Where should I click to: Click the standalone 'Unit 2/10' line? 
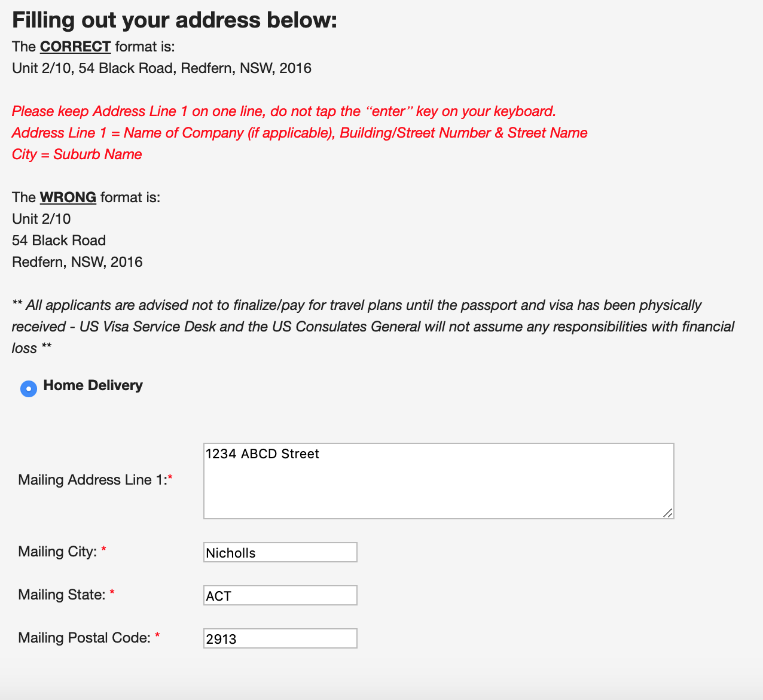pos(41,219)
